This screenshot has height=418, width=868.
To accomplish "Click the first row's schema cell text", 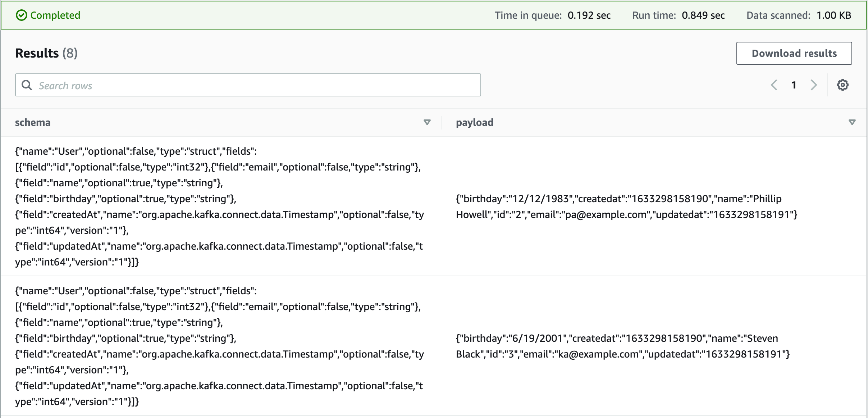I will (x=219, y=206).
